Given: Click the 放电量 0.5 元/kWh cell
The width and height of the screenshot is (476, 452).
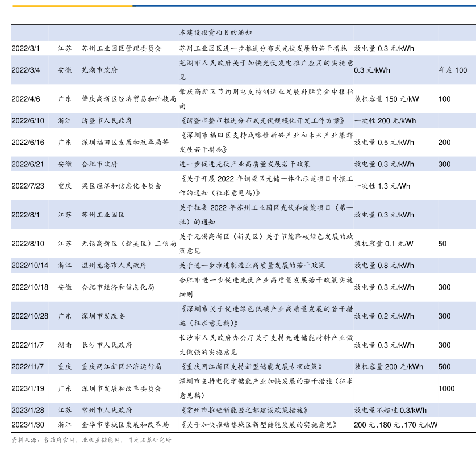Looking at the screenshot, I should tap(384, 143).
